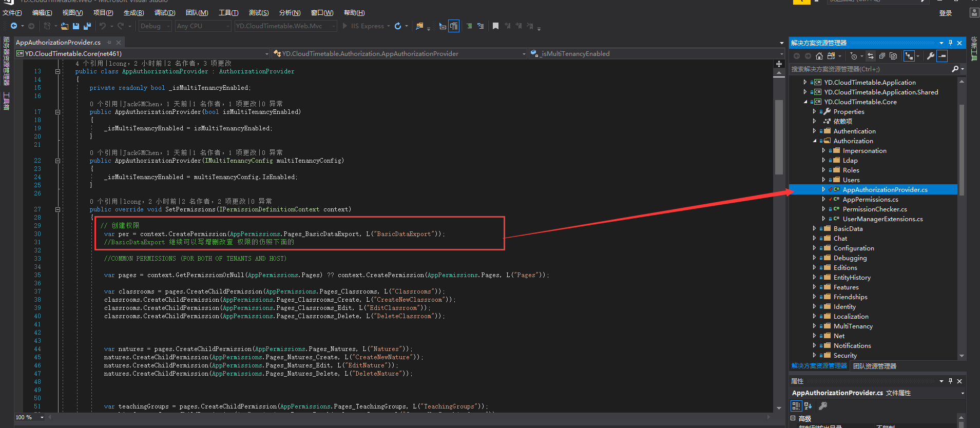Toggle auto-hide pin on Properties panel
980x428 pixels.
[950, 381]
